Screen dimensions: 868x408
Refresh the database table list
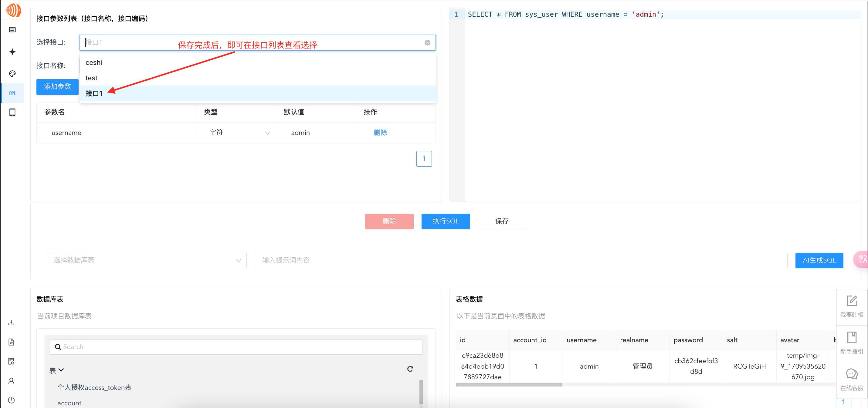[x=410, y=369]
